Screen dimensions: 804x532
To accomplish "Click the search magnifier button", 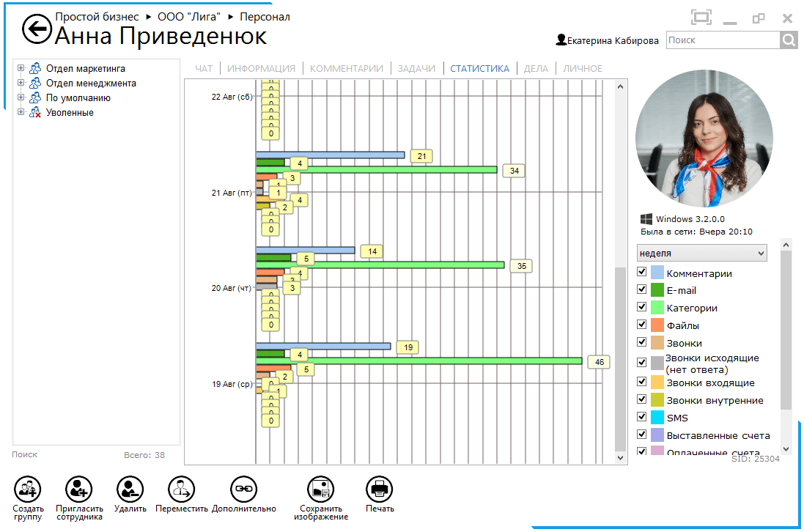I will (789, 40).
